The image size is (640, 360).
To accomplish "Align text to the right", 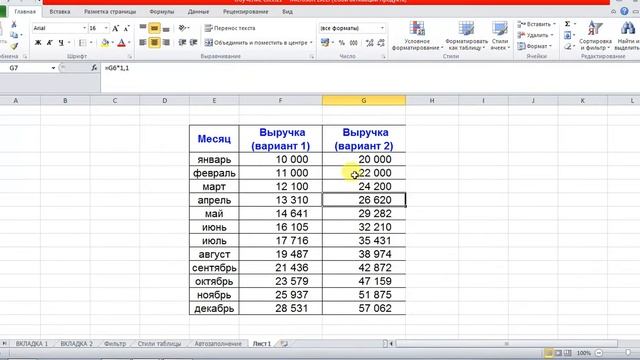I will [166, 42].
